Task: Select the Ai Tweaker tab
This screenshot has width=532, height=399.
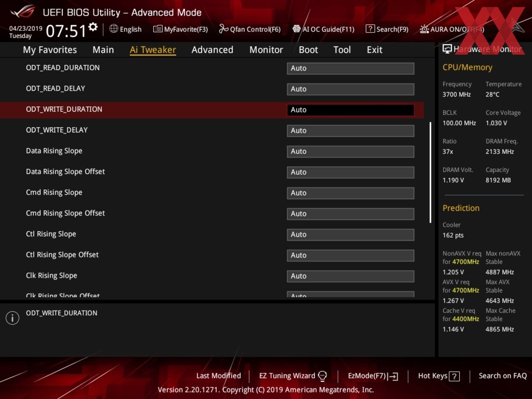Action: tap(153, 50)
